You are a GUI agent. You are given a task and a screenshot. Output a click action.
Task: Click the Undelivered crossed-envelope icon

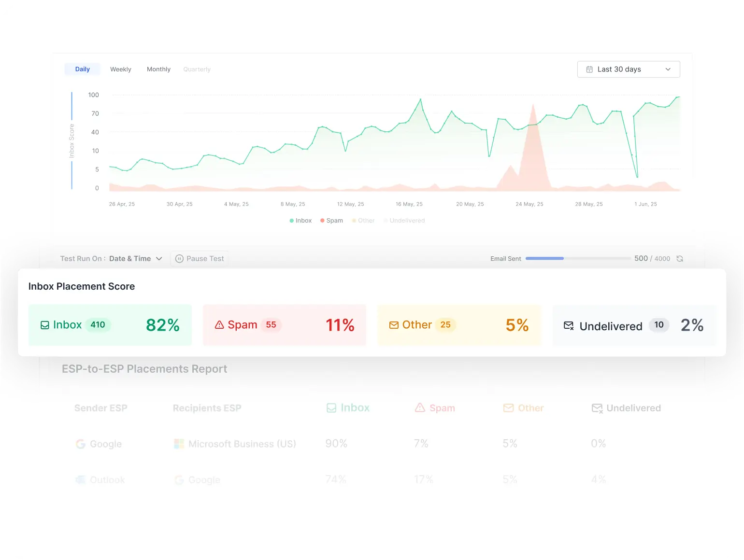(x=568, y=326)
